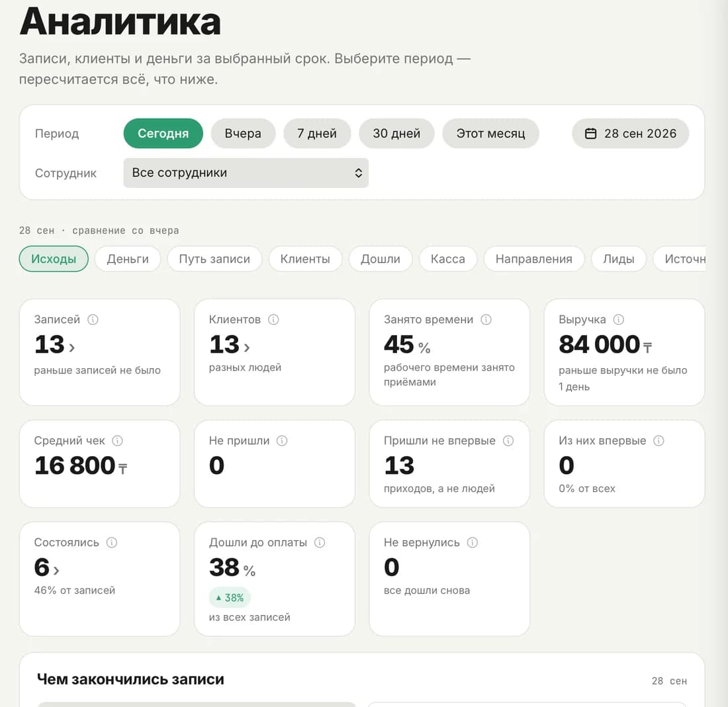Image resolution: width=728 pixels, height=707 pixels.
Task: Click info icon next to Клиентов
Action: [x=273, y=320]
